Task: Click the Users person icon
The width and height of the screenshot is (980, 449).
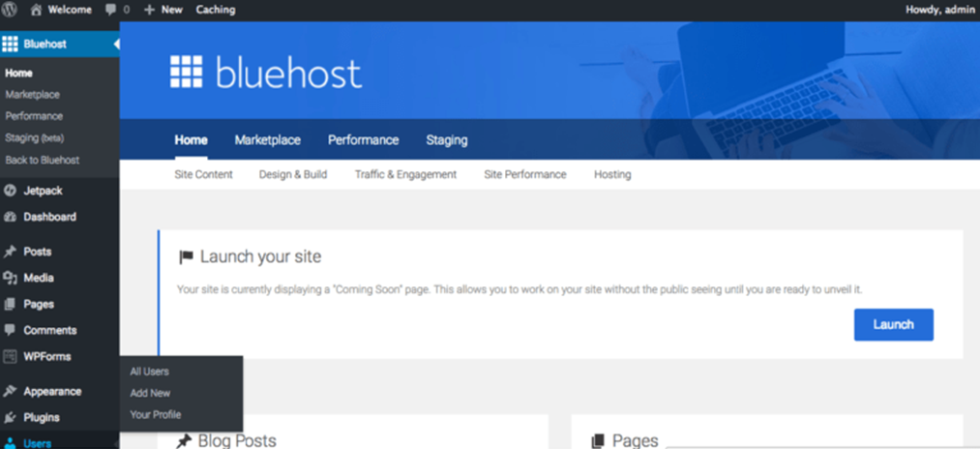Action: pos(10,443)
